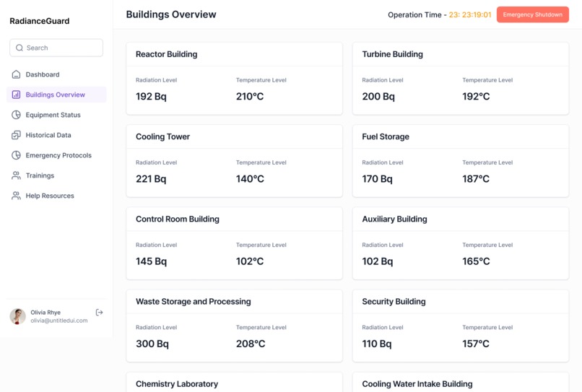This screenshot has height=392, width=582.
Task: Click the Buildings Overview chart icon
Action: click(16, 95)
